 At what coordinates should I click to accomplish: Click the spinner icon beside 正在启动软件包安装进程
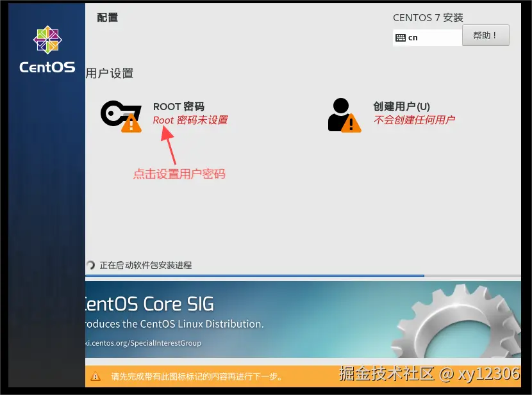click(90, 265)
